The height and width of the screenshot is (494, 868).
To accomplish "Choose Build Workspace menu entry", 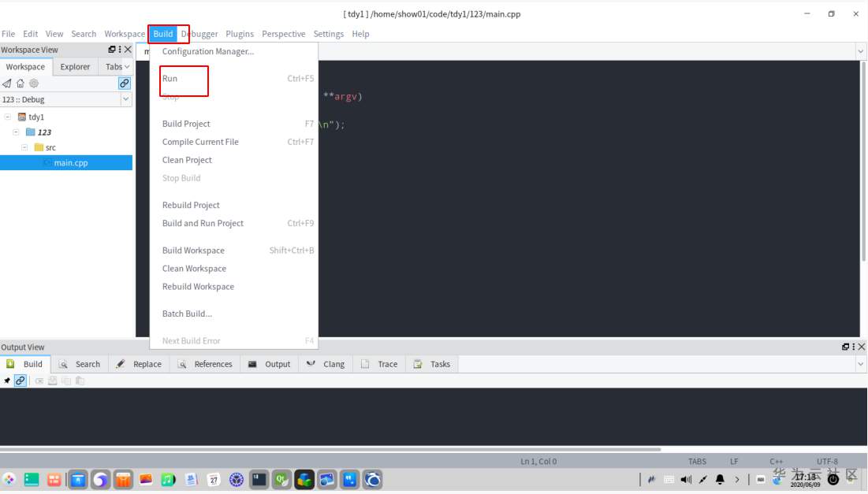I will tap(234, 251).
